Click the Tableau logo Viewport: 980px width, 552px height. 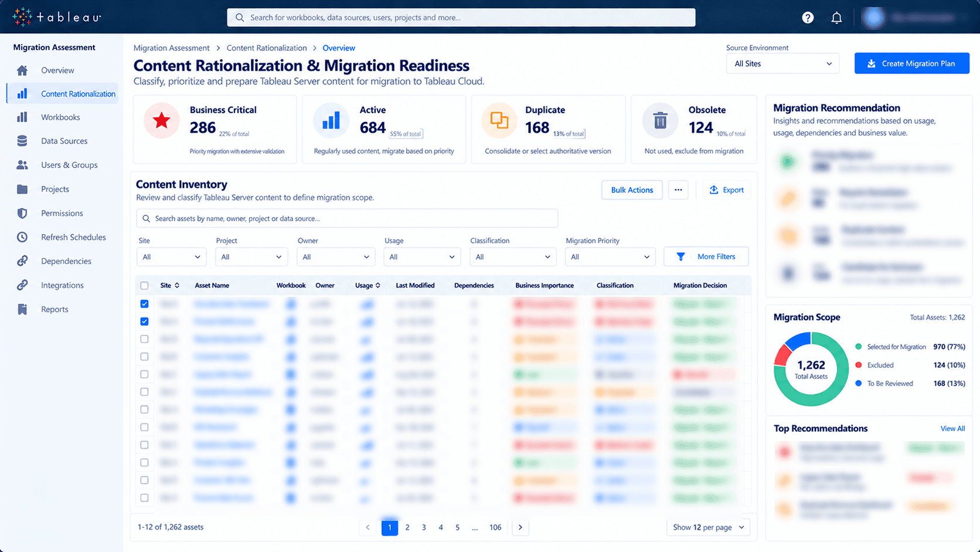[x=57, y=17]
